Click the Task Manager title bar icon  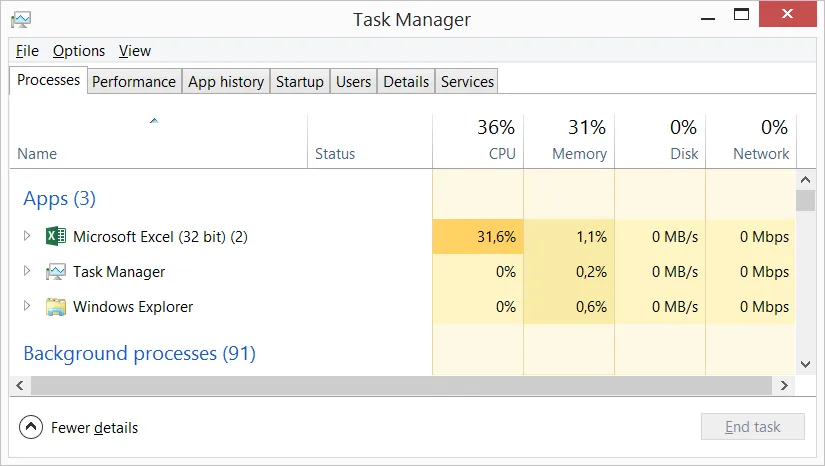[x=20, y=19]
